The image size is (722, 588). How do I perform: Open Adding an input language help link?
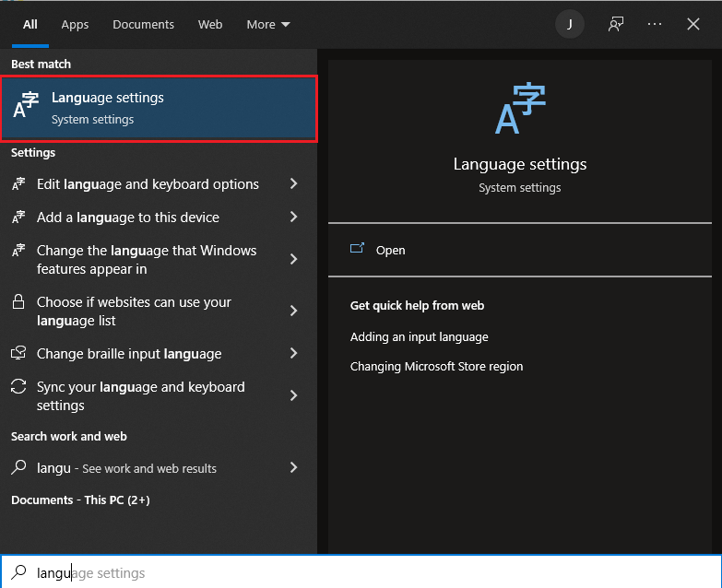pos(419,336)
